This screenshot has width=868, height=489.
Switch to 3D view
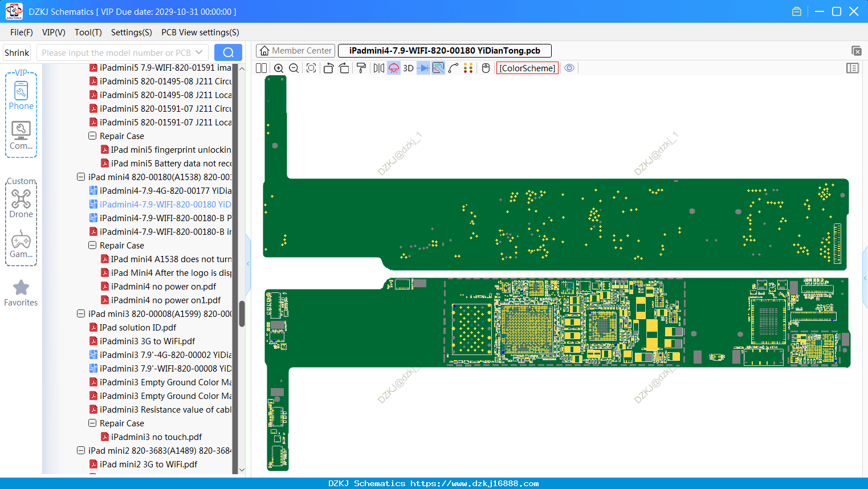(408, 68)
